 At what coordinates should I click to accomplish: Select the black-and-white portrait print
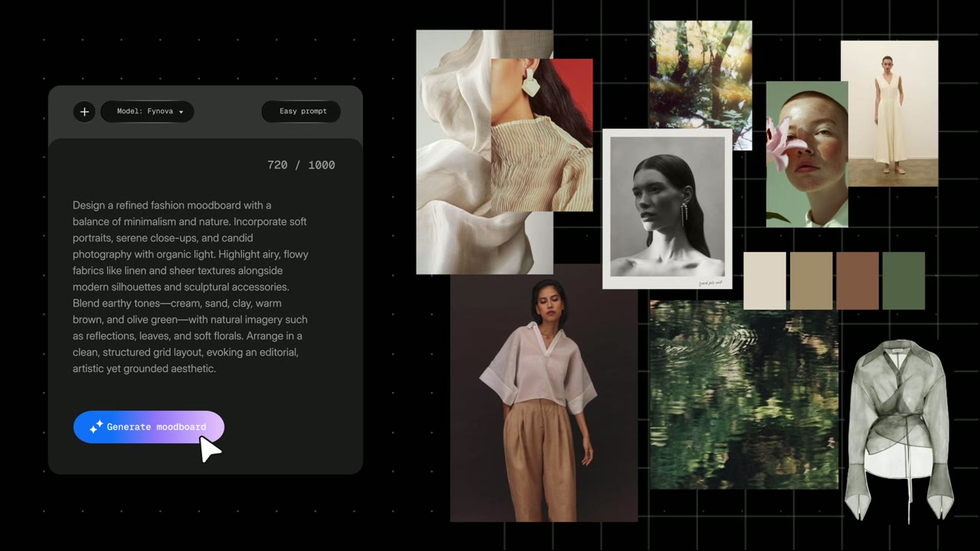[667, 209]
